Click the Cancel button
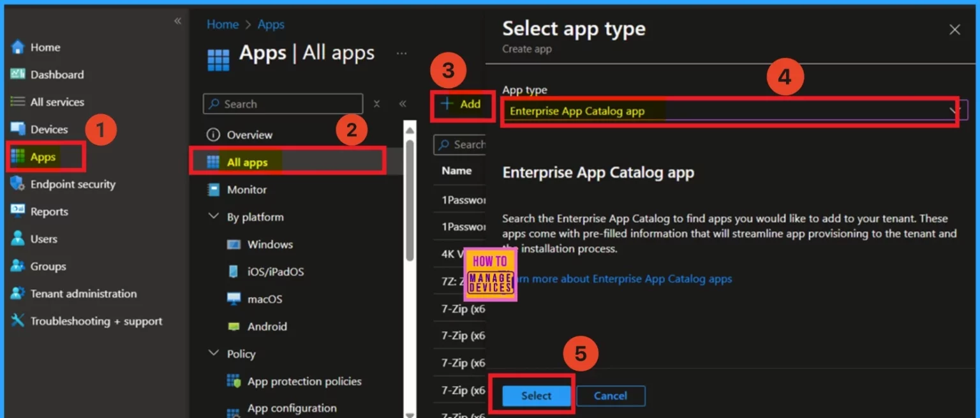Image resolution: width=980 pixels, height=418 pixels. 611,396
